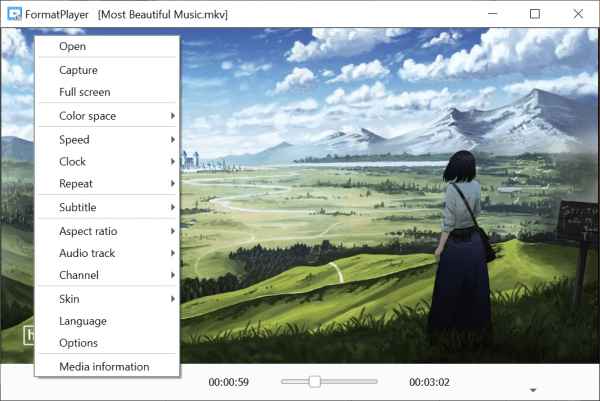Viewport: 600px width, 401px height.
Task: Choose Full screen in the menu
Action: pyautogui.click(x=107, y=92)
